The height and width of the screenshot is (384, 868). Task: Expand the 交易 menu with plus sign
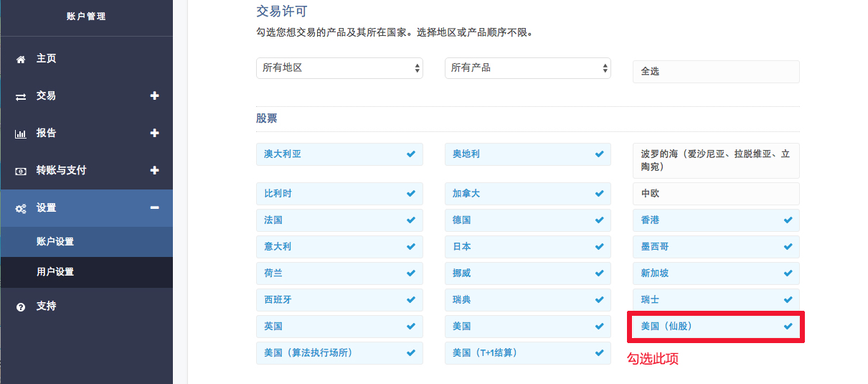click(154, 96)
